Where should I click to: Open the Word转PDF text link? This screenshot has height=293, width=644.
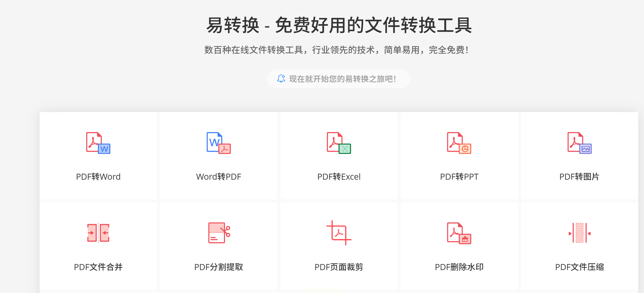[x=218, y=177]
